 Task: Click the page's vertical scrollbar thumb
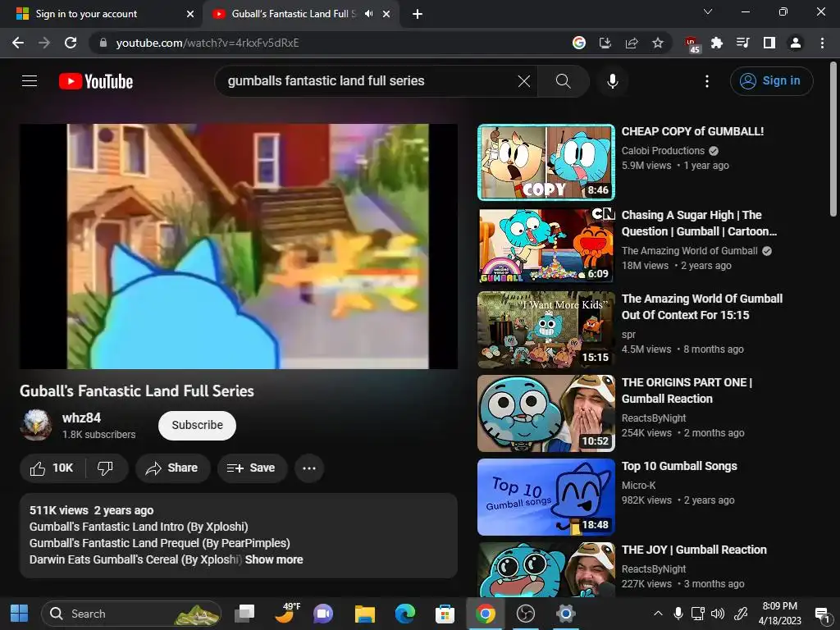[833, 139]
